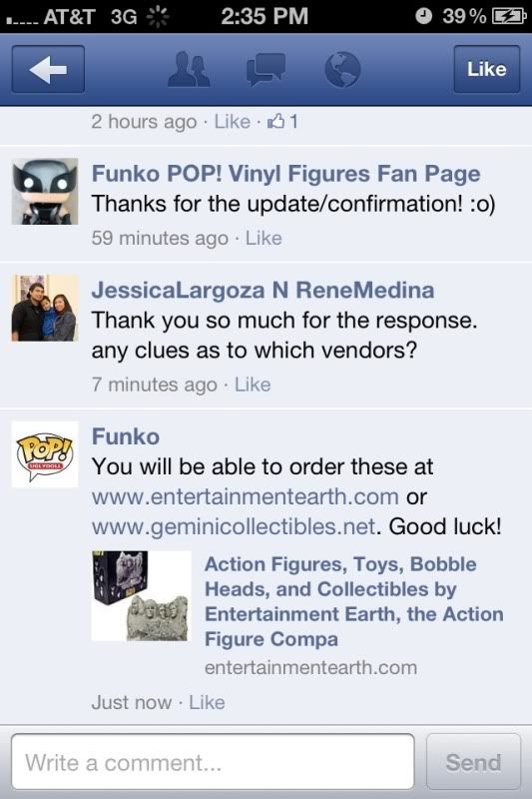Open JessicaLargoza N ReneMedina name link
This screenshot has width=532, height=799.
(x=263, y=291)
